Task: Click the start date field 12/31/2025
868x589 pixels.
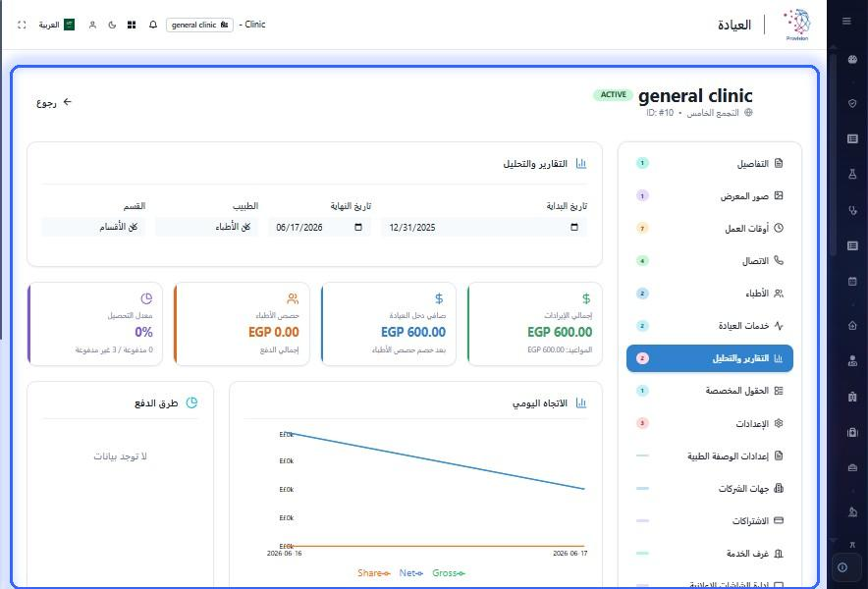Action: pos(484,227)
